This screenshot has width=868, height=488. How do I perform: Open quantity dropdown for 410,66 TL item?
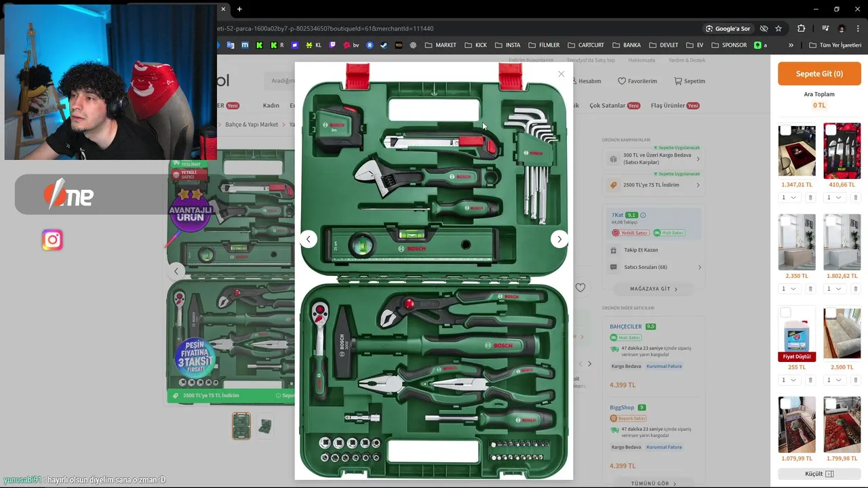pos(833,197)
